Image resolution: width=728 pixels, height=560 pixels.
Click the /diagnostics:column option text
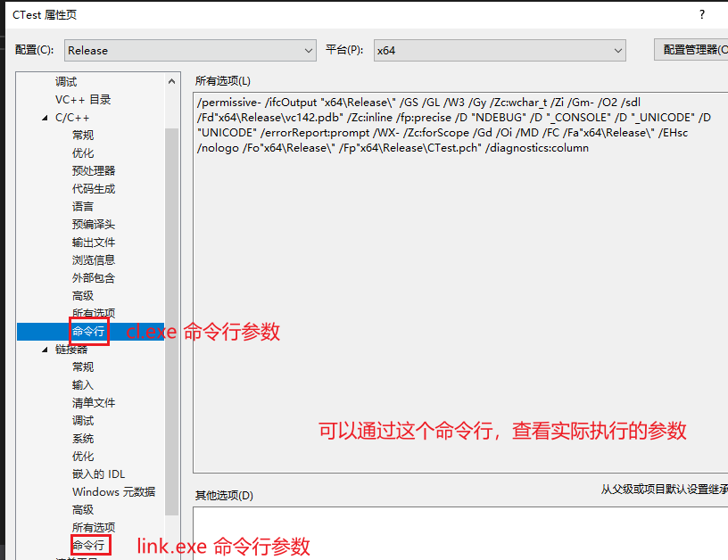point(537,148)
